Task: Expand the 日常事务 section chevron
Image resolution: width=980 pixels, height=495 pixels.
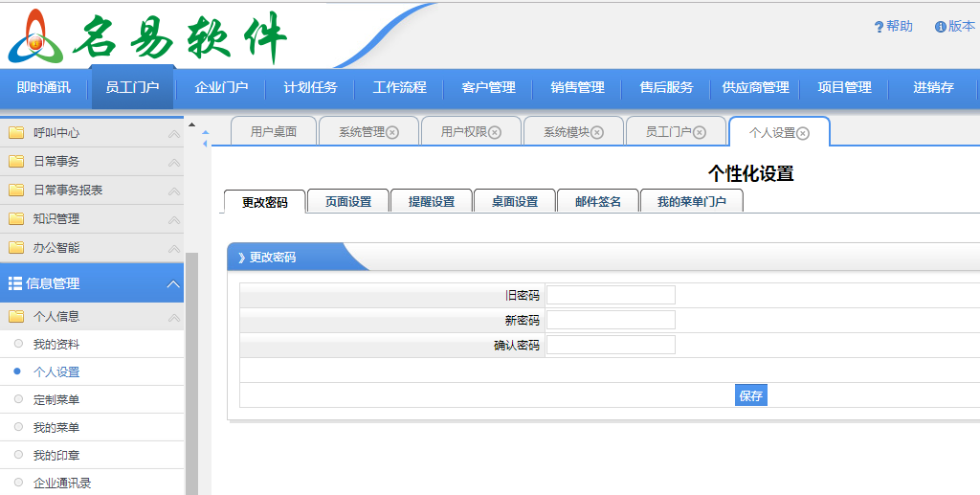Action: click(x=173, y=162)
